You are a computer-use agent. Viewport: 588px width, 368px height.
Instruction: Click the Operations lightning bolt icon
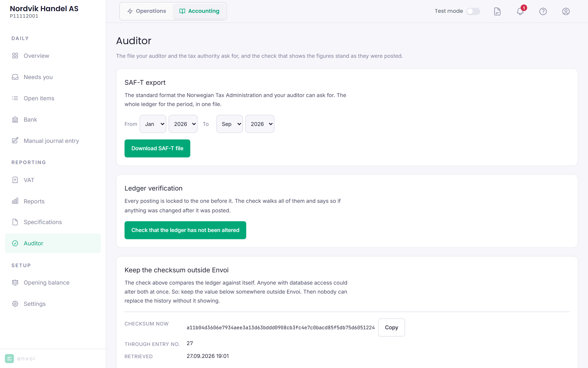click(130, 11)
